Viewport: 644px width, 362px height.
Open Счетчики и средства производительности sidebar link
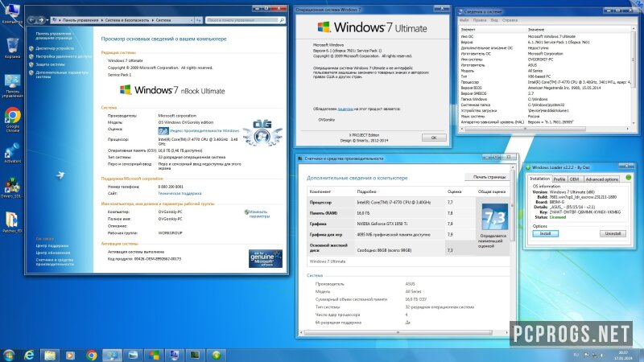tap(55, 262)
